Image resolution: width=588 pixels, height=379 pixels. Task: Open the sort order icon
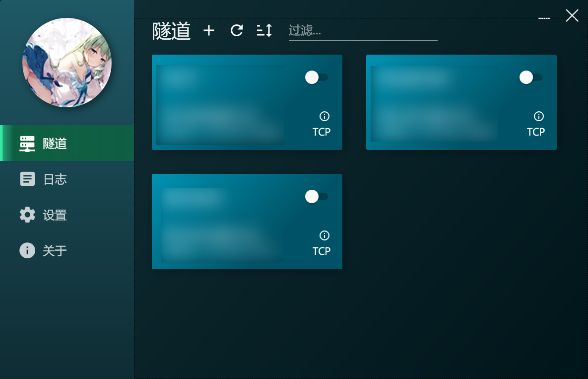[x=264, y=30]
